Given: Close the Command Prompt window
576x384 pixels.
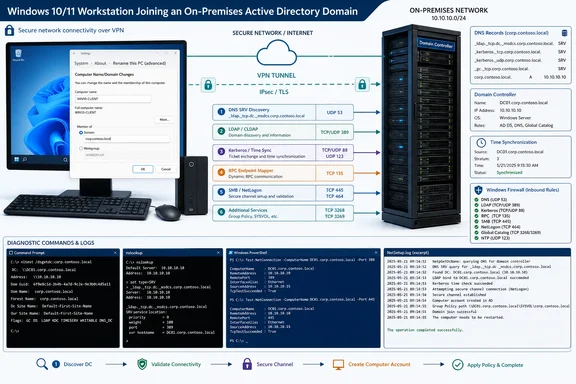Looking at the screenshot, I should pyautogui.click(x=115, y=253).
